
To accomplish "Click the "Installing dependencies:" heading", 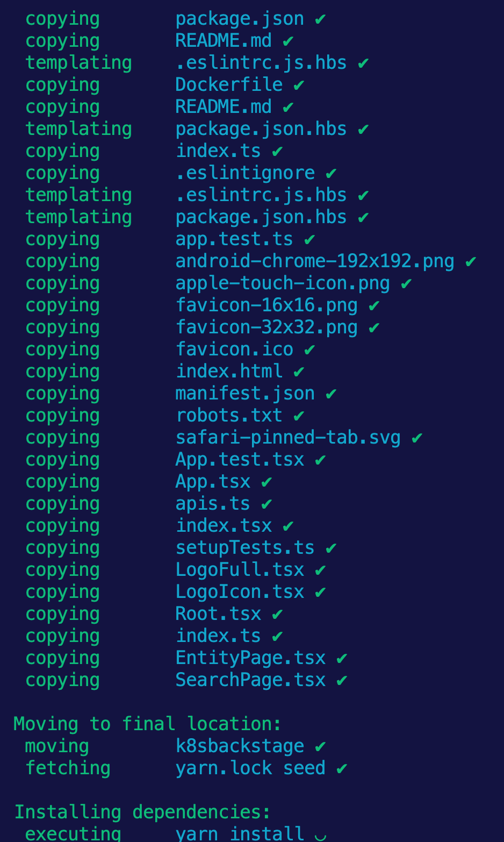I will (142, 812).
